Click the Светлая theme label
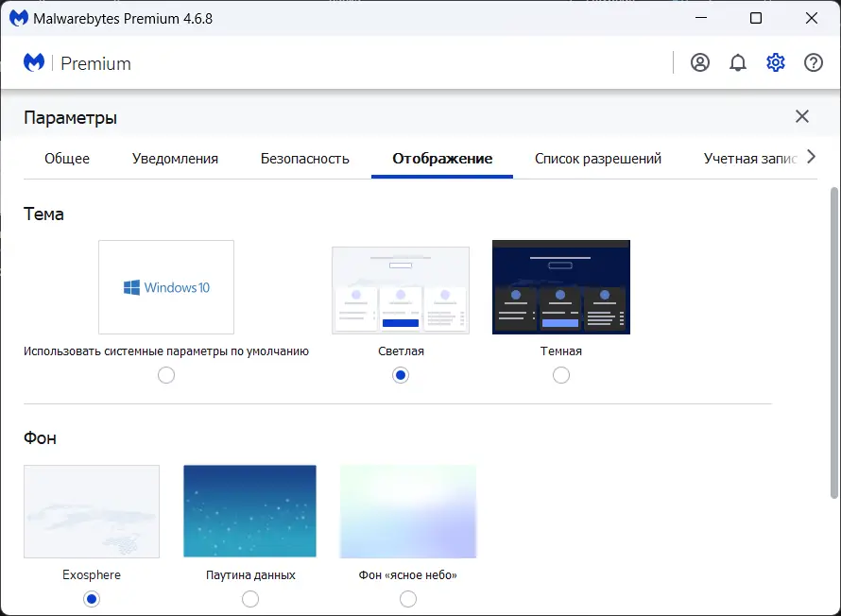 (x=402, y=351)
